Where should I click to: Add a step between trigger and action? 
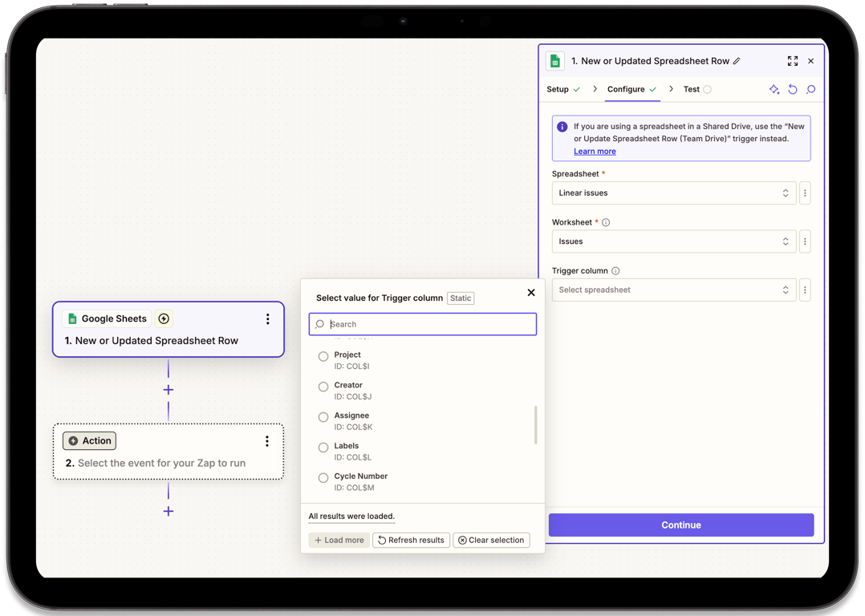[x=169, y=390]
